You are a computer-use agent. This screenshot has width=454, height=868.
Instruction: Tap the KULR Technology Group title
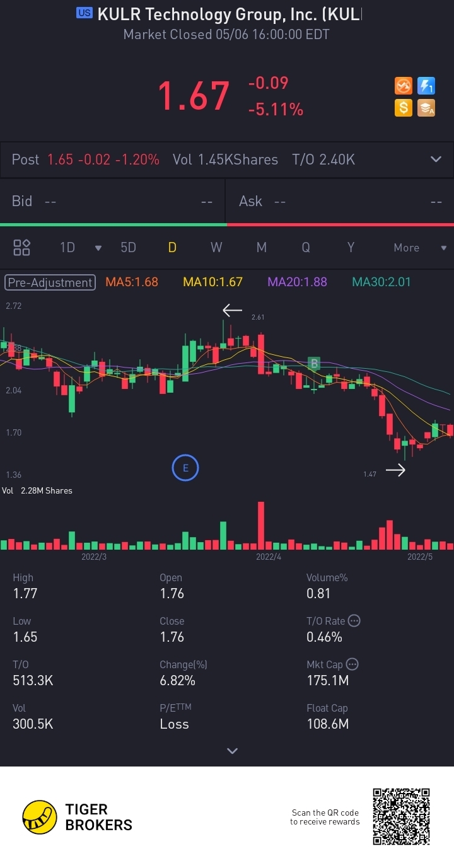point(230,14)
